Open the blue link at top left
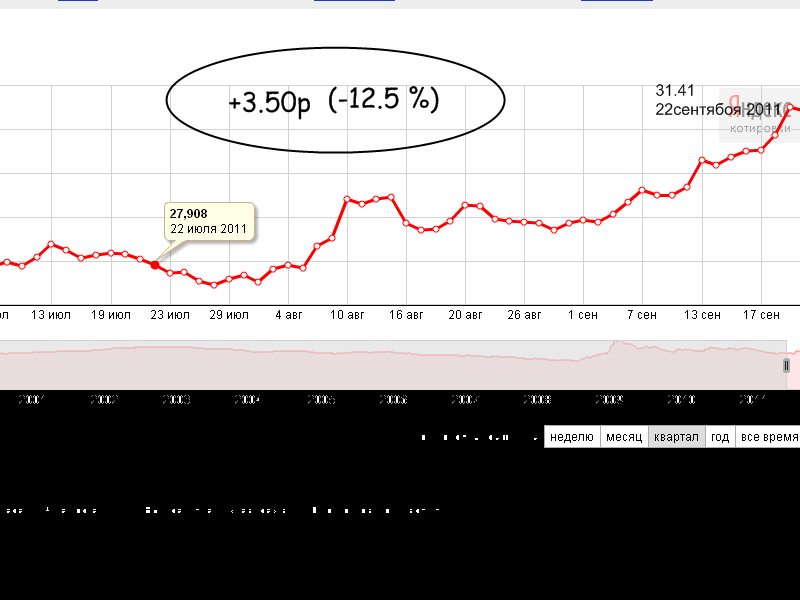Viewport: 800px width, 600px height. 78,2
